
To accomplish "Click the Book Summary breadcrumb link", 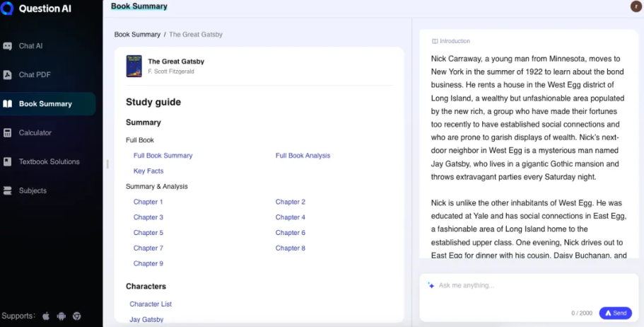I will (x=137, y=35).
